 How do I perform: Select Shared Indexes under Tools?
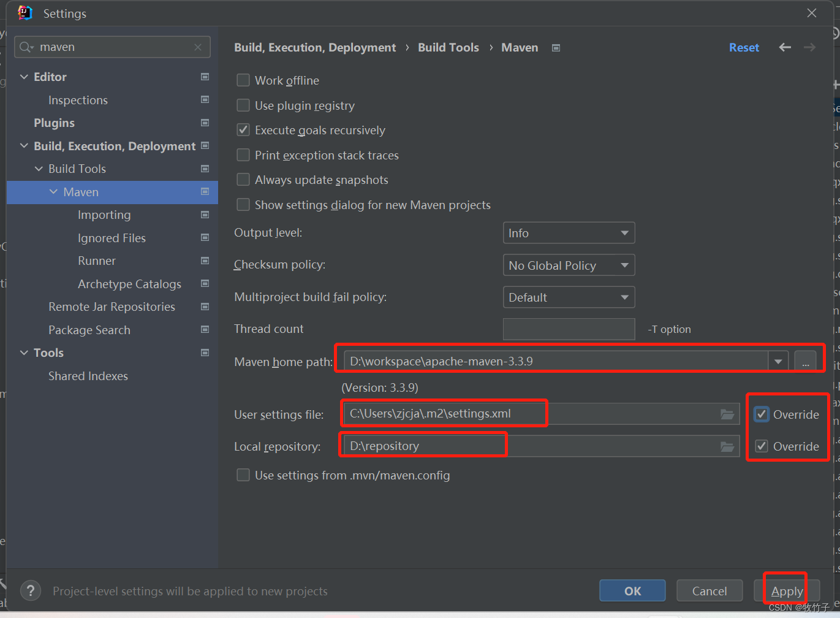coord(88,376)
